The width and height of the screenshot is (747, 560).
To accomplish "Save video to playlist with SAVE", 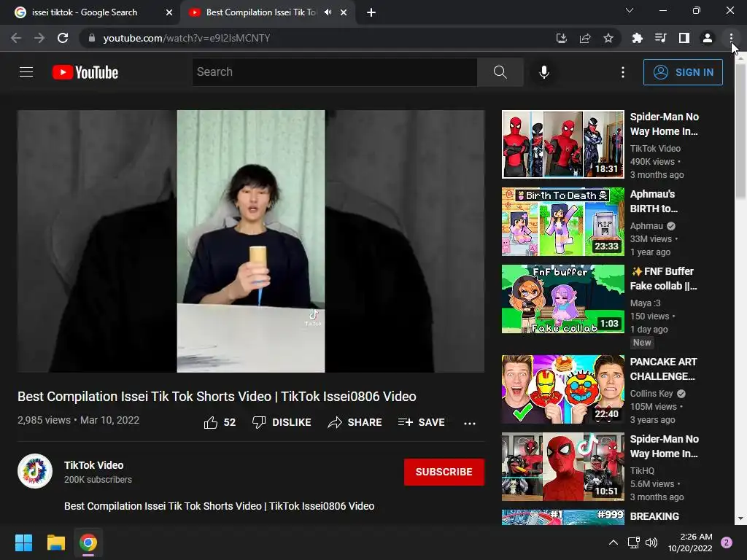I will coord(422,422).
